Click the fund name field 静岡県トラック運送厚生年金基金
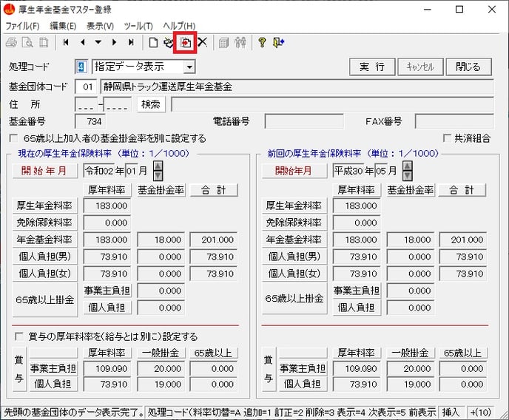The width and height of the screenshot is (509, 420). [297, 87]
